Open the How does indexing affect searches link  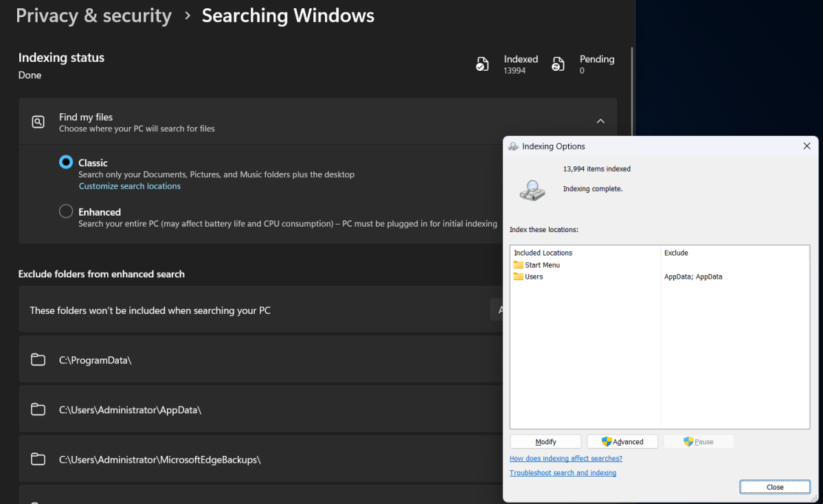565,458
